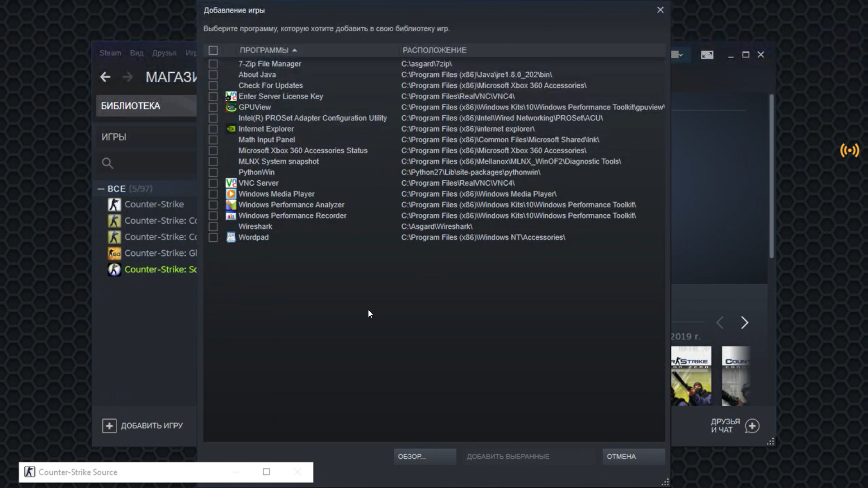The image size is (868, 488).
Task: Click the Windows Performance Analyzer icon
Action: click(x=231, y=205)
